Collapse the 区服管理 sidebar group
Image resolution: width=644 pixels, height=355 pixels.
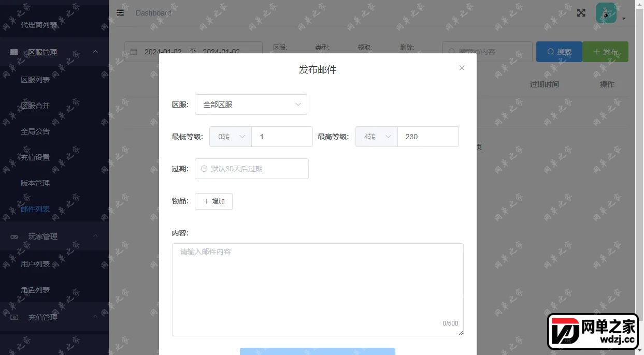coord(54,52)
